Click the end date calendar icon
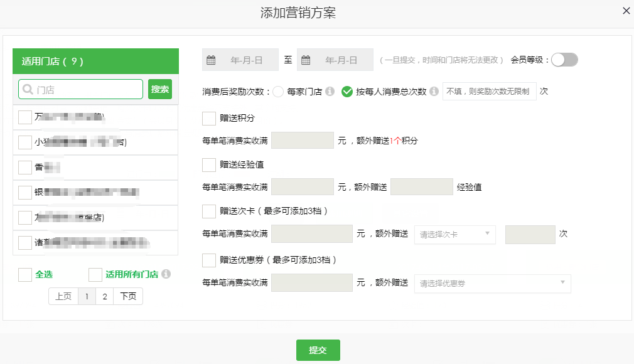This screenshot has width=634, height=364. [306, 60]
